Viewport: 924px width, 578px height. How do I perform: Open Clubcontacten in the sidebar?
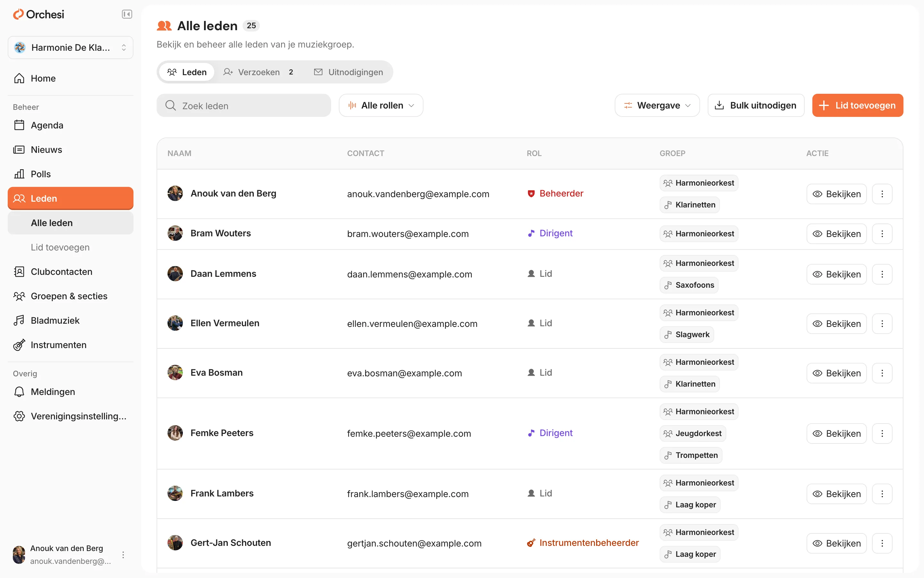click(x=71, y=272)
